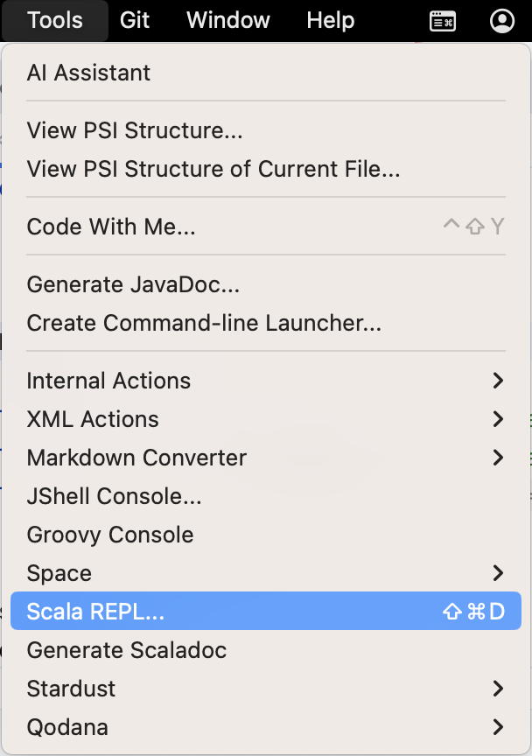Viewport: 532px width, 756px height.
Task: Open the Git menu
Action: click(x=134, y=20)
